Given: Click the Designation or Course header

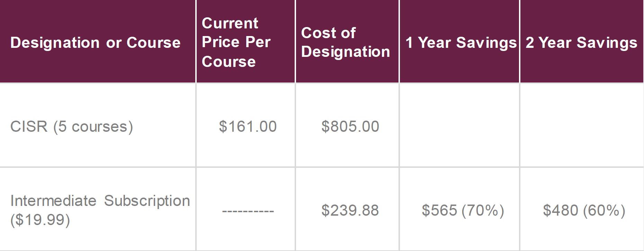Looking at the screenshot, I should point(98,41).
